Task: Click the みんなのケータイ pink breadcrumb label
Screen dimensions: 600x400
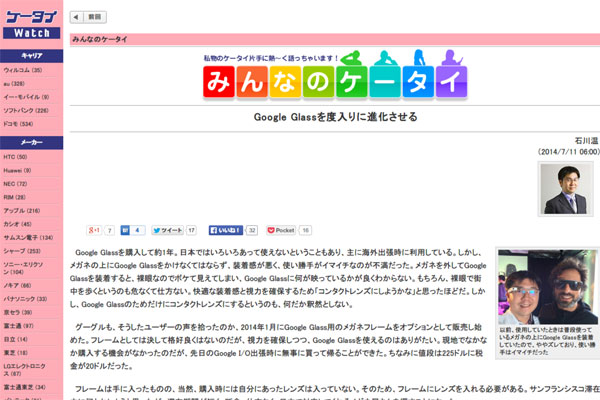Action: 99,39
